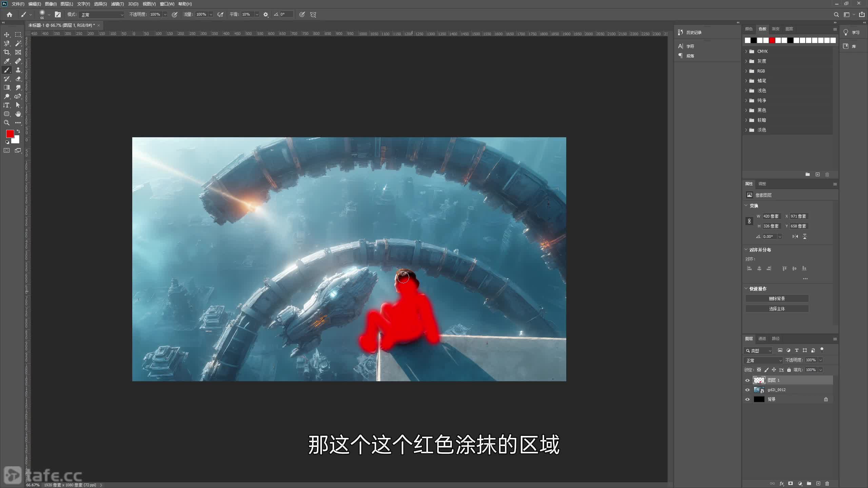Open the brush settings gear in options bar
Image resolution: width=868 pixels, height=488 pixels.
click(x=266, y=14)
